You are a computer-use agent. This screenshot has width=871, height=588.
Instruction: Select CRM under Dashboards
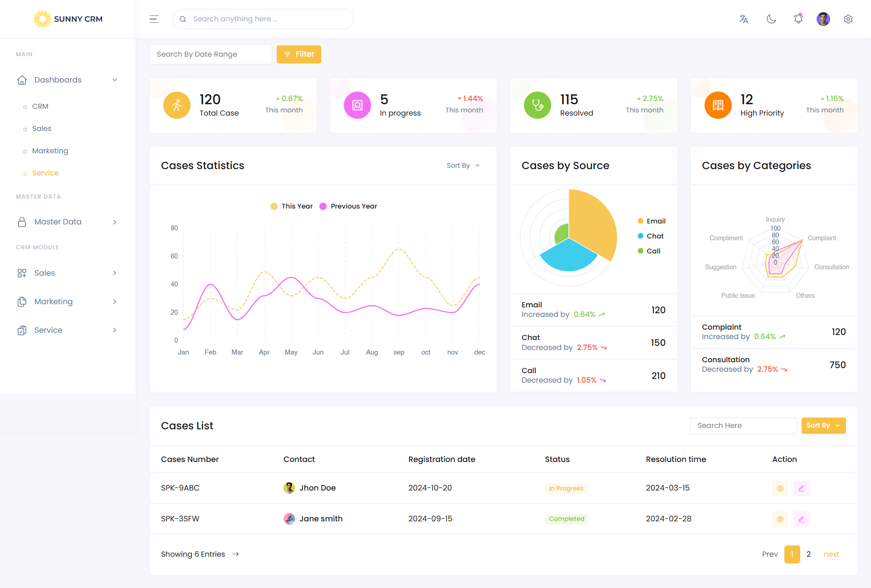40,106
